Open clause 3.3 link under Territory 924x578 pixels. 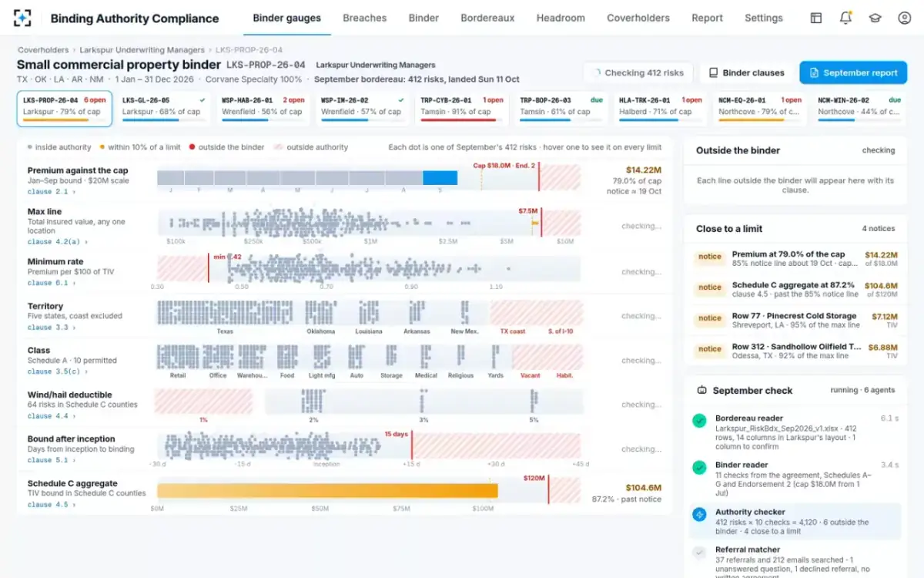(51, 327)
